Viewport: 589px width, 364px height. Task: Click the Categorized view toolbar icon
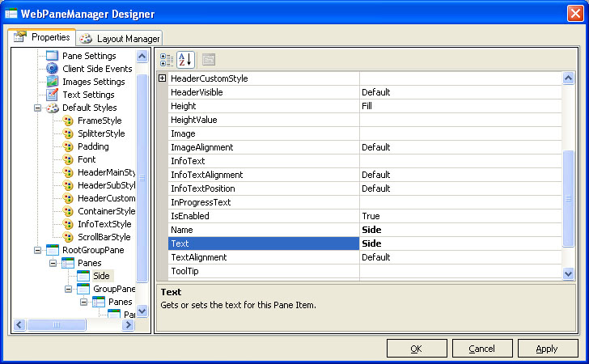pyautogui.click(x=167, y=59)
